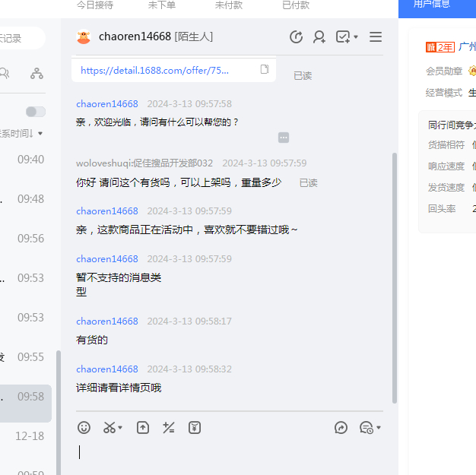This screenshot has width=476, height=475.
Task: Click the scissors screenshot tool icon
Action: click(109, 428)
